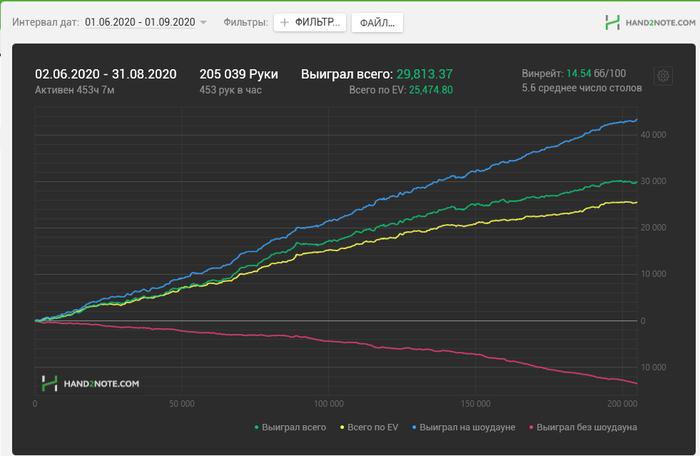This screenshot has width=700, height=456.
Task: Click the winrate value 14.54
Action: click(x=579, y=73)
